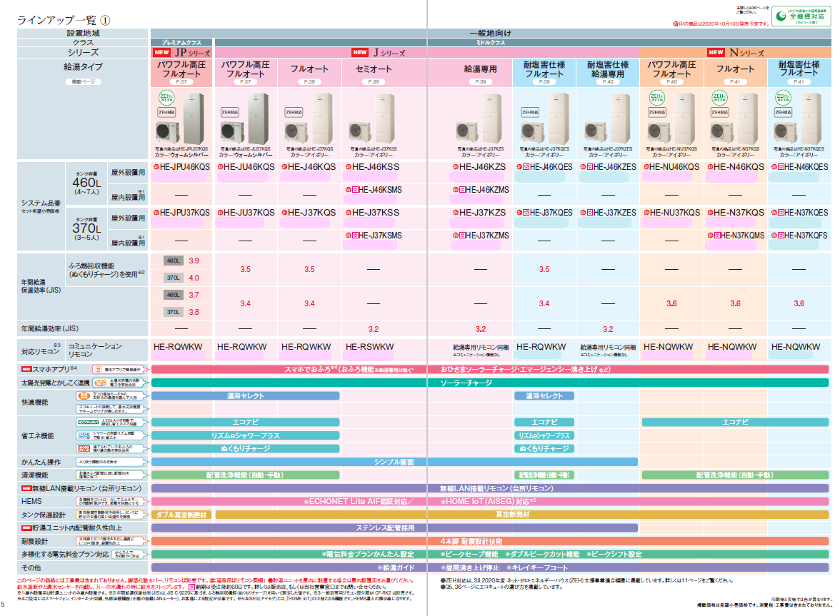The width and height of the screenshot is (840, 616).
Task: Click the orange 4本脚 耐震設計技術 bar
Action: click(490, 542)
